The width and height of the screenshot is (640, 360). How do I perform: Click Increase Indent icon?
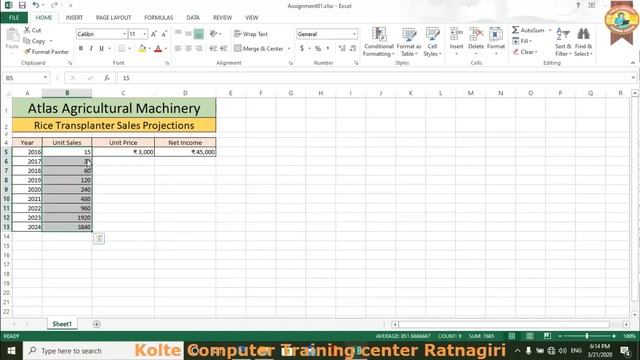pos(223,49)
